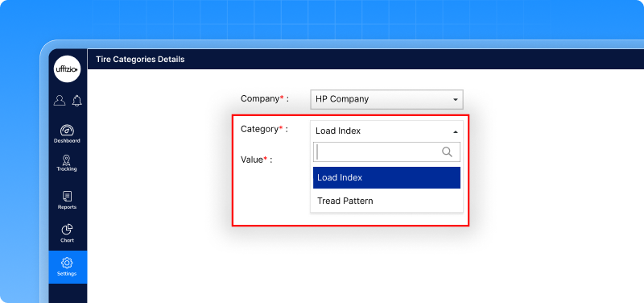
Task: Go to Dashboard in sidebar
Action: [67, 134]
